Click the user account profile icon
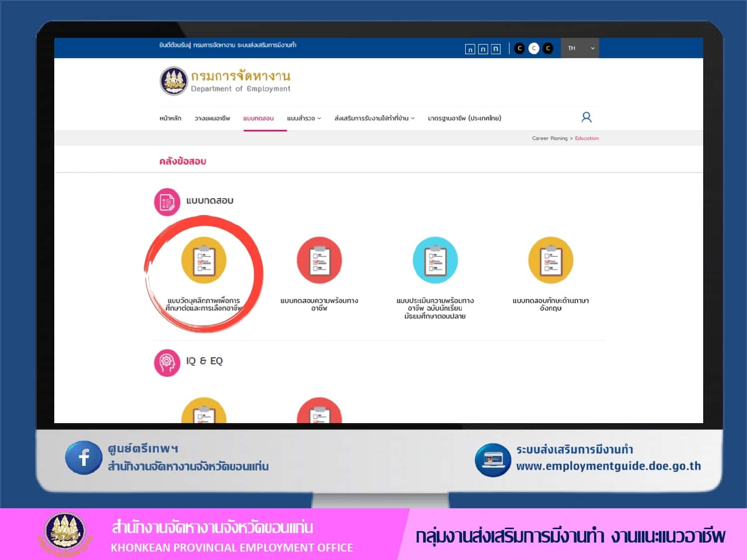 coord(586,117)
